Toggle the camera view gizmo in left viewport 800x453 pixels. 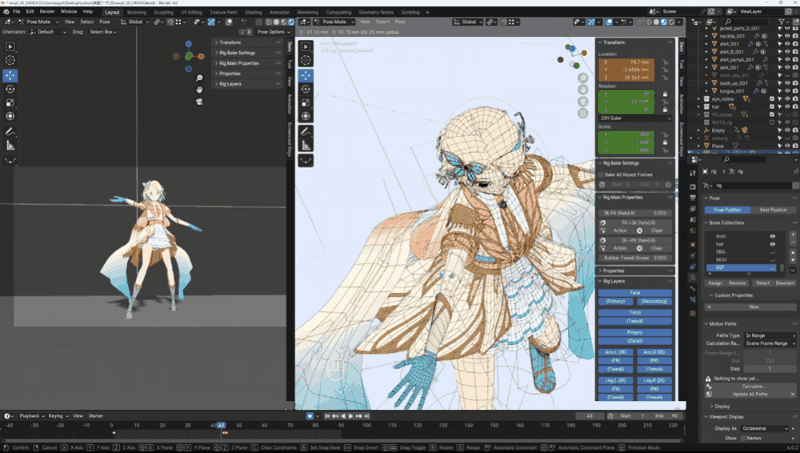(x=199, y=100)
